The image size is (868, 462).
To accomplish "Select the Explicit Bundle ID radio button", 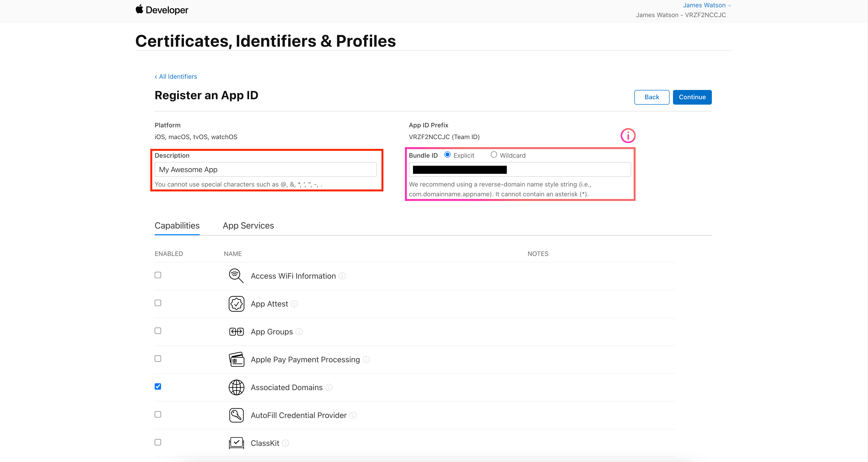I will point(447,155).
